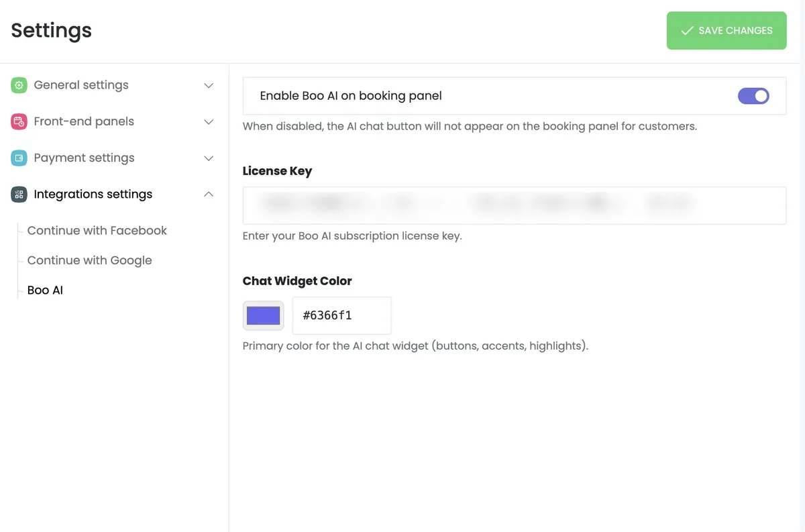Click the License Key input field
The width and height of the screenshot is (805, 532).
[514, 205]
